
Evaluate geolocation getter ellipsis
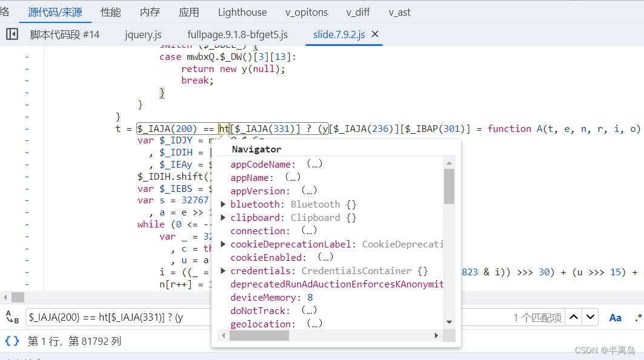point(314,324)
